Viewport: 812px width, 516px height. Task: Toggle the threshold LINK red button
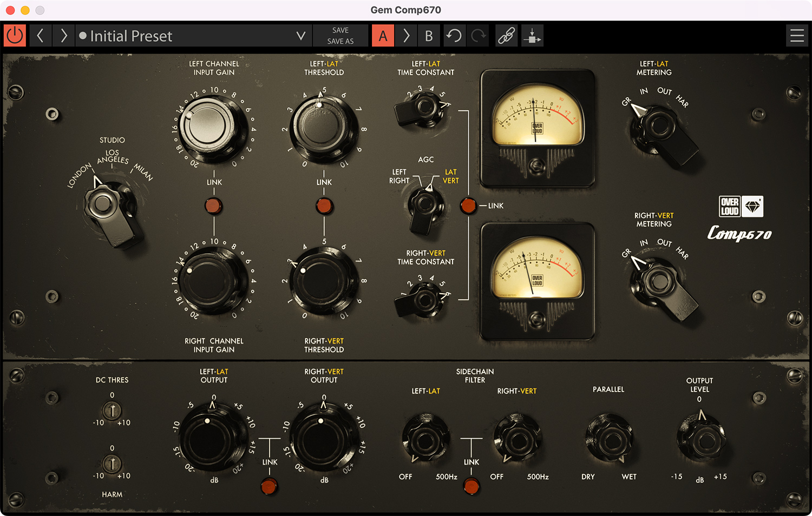[x=324, y=206]
